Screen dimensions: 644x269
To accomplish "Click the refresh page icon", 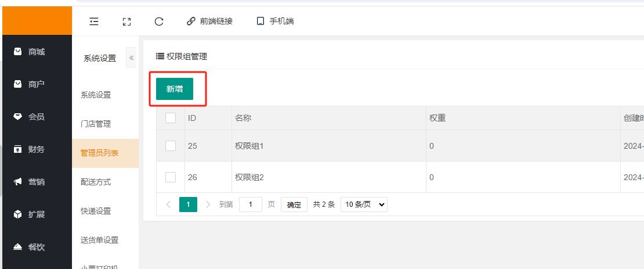I will tap(159, 21).
